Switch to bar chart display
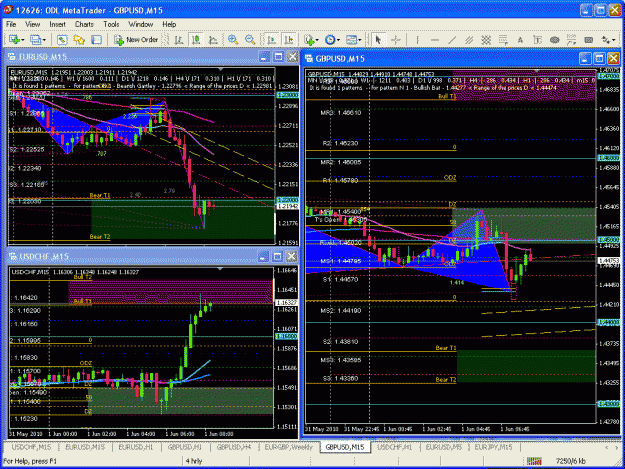The width and height of the screenshot is (625, 469). (x=179, y=39)
